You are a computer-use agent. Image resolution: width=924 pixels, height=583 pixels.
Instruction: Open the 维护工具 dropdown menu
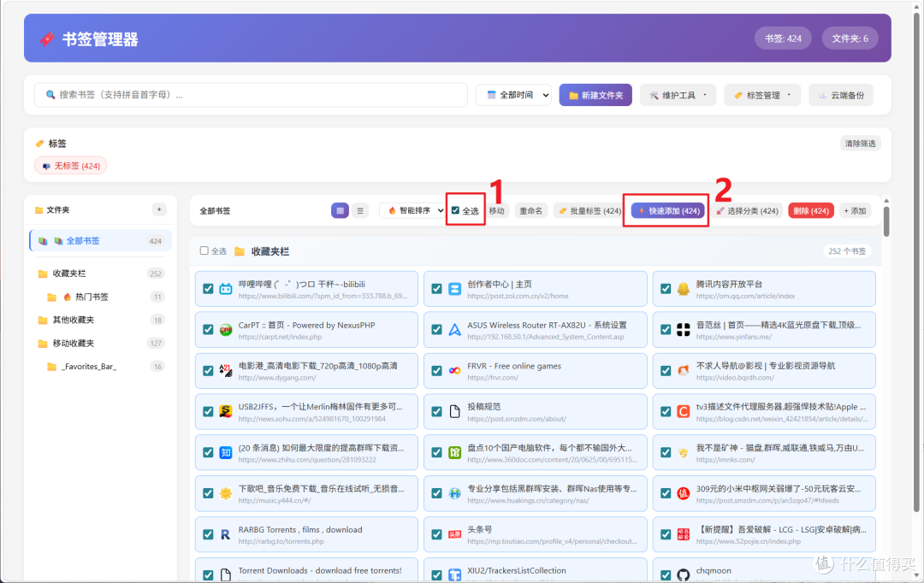[x=678, y=95]
